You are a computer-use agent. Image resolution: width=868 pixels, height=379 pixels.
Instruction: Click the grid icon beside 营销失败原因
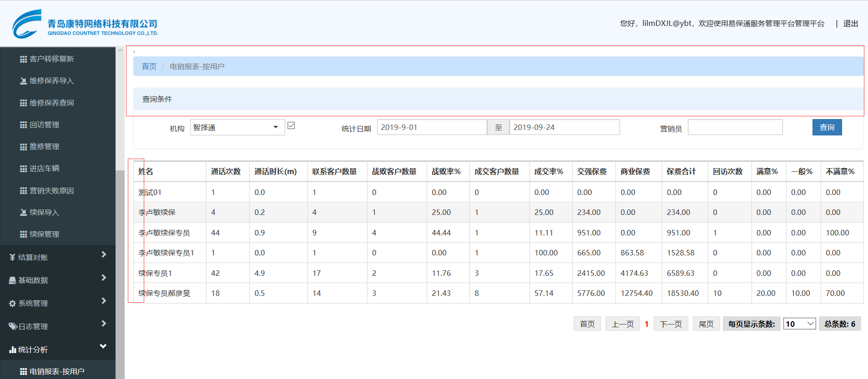point(23,191)
